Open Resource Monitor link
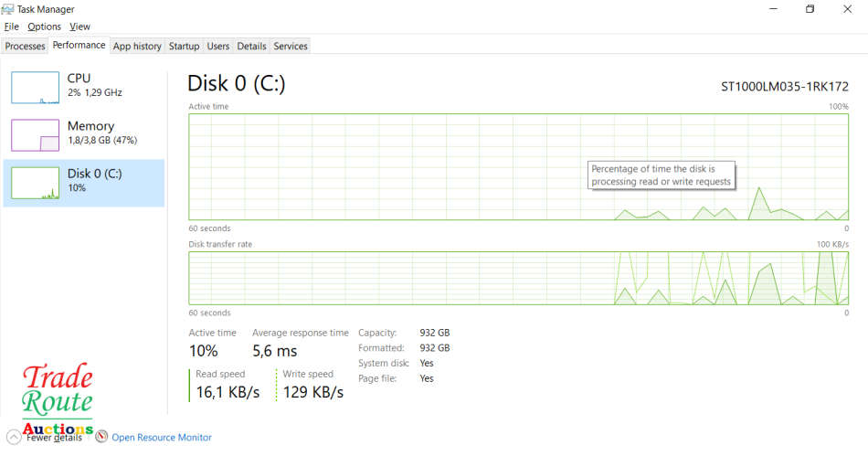The height and width of the screenshot is (456, 868). click(161, 438)
